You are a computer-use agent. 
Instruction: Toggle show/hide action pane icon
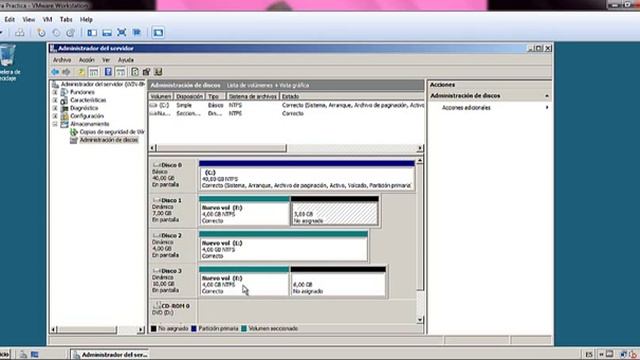click(x=120, y=72)
